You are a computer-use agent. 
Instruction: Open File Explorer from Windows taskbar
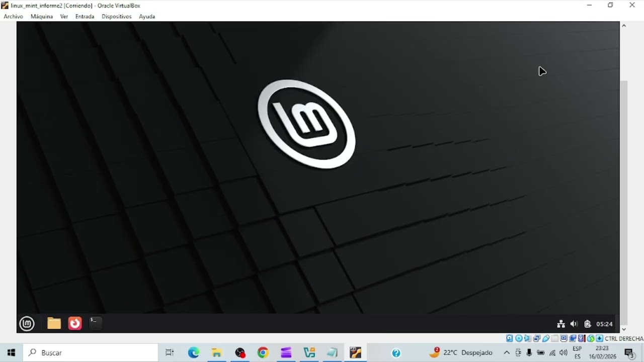[x=216, y=353]
